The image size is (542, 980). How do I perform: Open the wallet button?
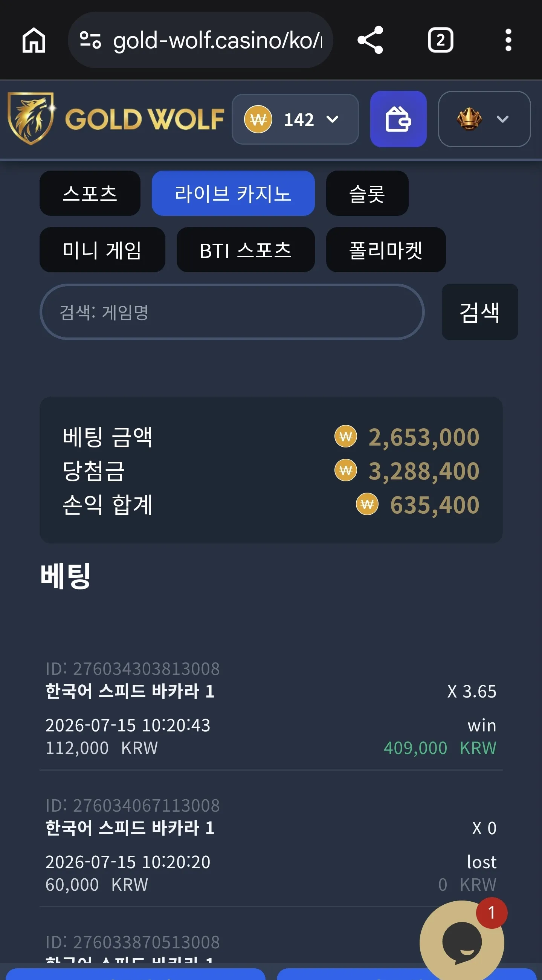coord(398,119)
